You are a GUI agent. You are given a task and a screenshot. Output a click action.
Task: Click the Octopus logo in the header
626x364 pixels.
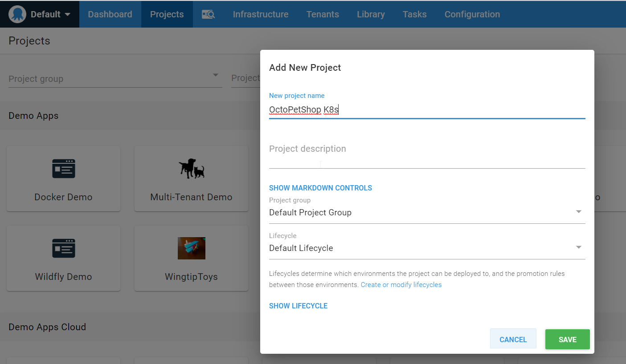[x=17, y=14]
